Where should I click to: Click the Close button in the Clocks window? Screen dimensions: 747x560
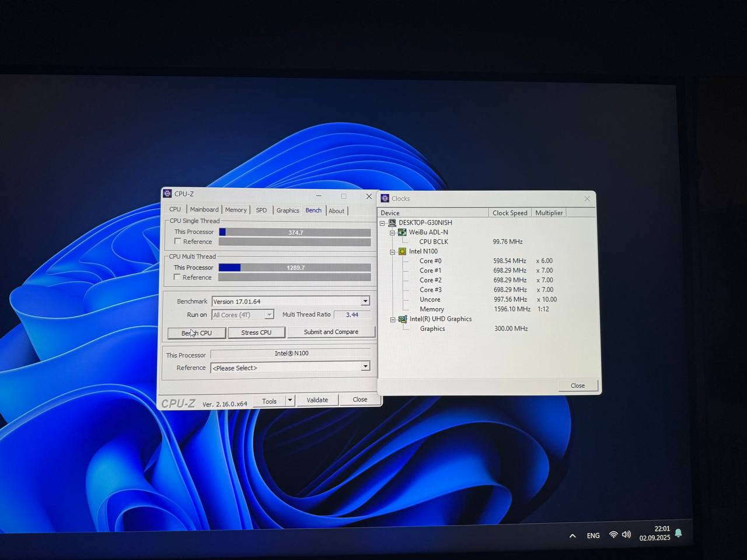coord(578,386)
